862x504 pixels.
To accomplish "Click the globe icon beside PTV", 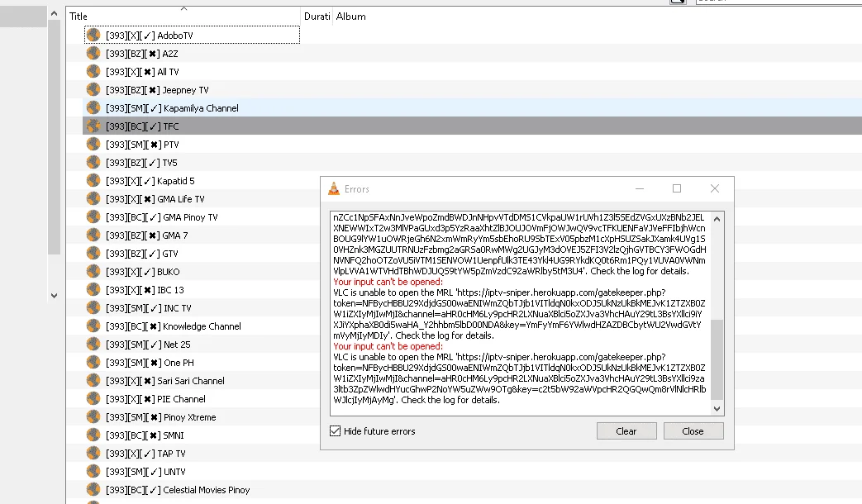I will [93, 144].
